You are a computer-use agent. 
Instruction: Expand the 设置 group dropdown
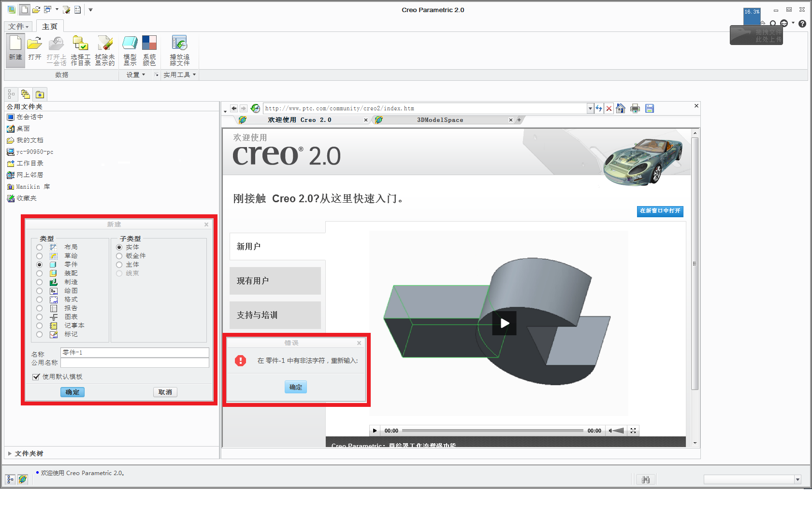[x=136, y=75]
